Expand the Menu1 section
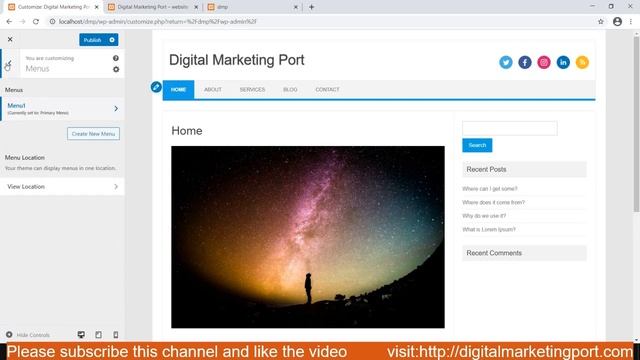The height and width of the screenshot is (360, 640). [62, 109]
